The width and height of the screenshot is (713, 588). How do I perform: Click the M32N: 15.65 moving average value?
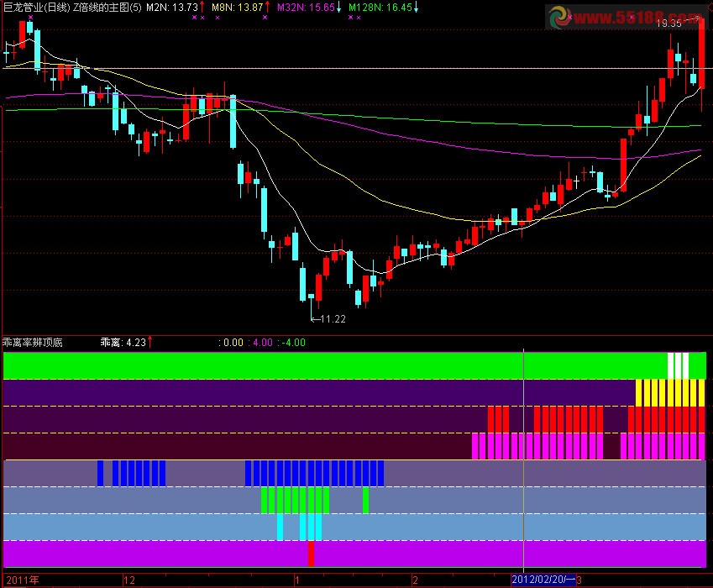coord(306,8)
